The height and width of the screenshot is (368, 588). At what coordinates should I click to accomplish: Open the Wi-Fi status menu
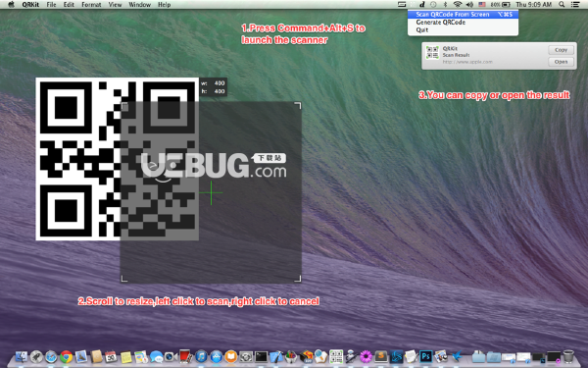tap(458, 5)
